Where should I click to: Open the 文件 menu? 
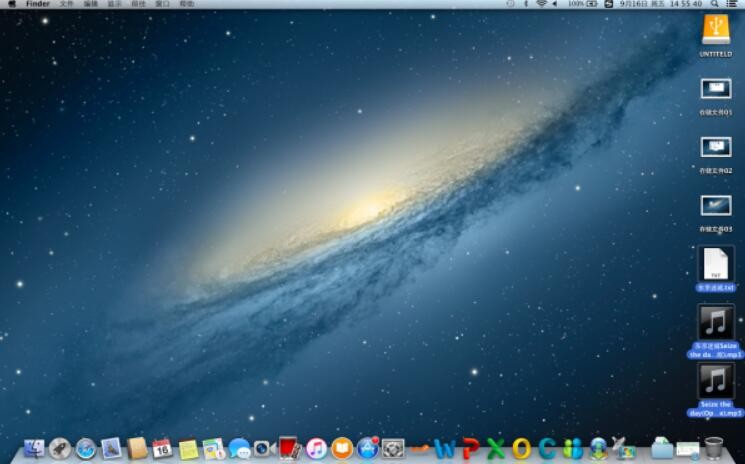click(66, 4)
